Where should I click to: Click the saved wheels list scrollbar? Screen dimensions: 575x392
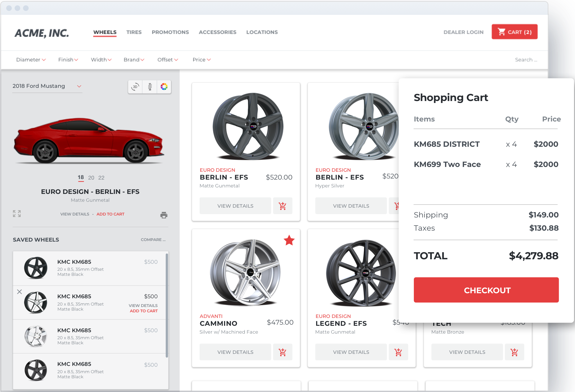coord(167,305)
